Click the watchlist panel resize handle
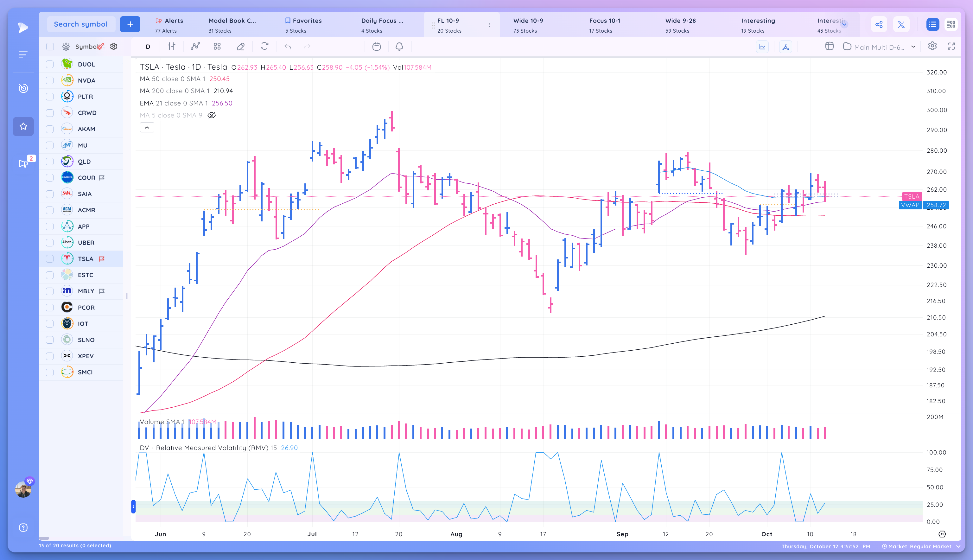973x560 pixels. tap(127, 296)
